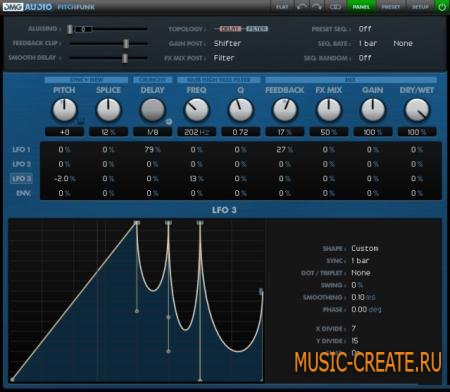This screenshot has width=450, height=392.
Task: Open the SETUP menu
Action: coord(420,7)
